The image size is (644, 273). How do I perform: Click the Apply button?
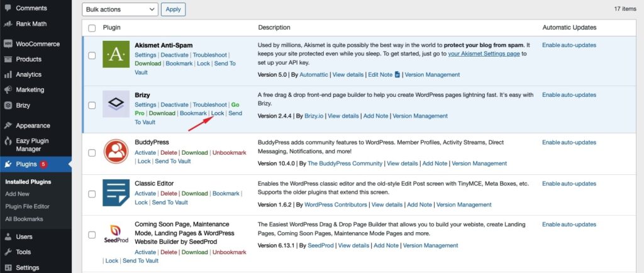pos(174,9)
